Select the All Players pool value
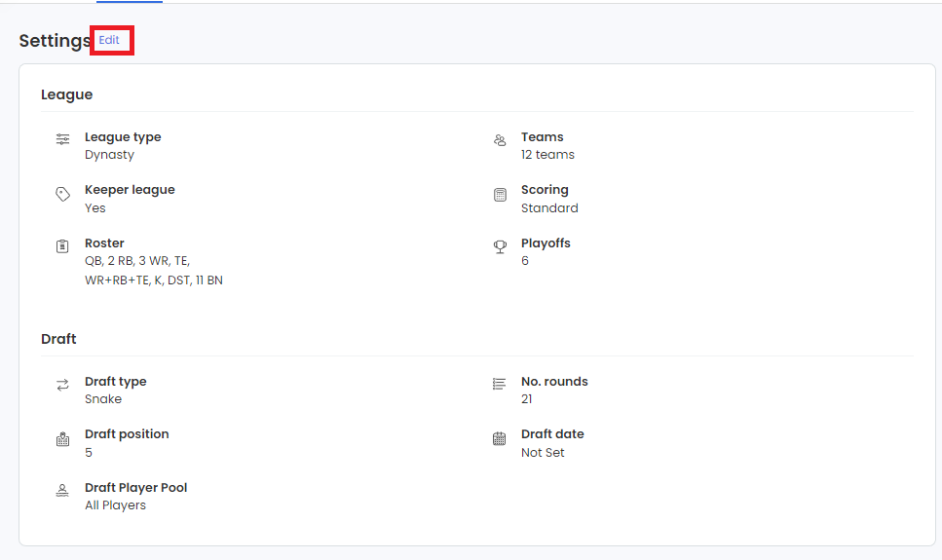The image size is (942, 560). [x=115, y=505]
